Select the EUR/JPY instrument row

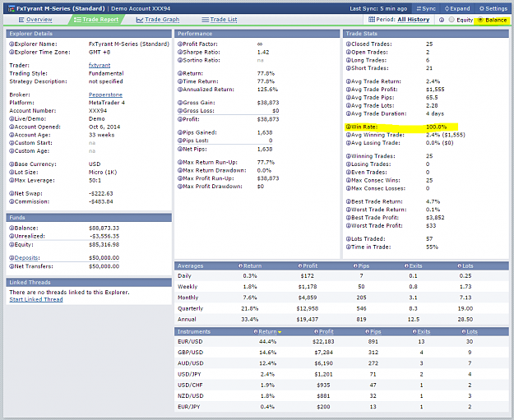pyautogui.click(x=341, y=407)
